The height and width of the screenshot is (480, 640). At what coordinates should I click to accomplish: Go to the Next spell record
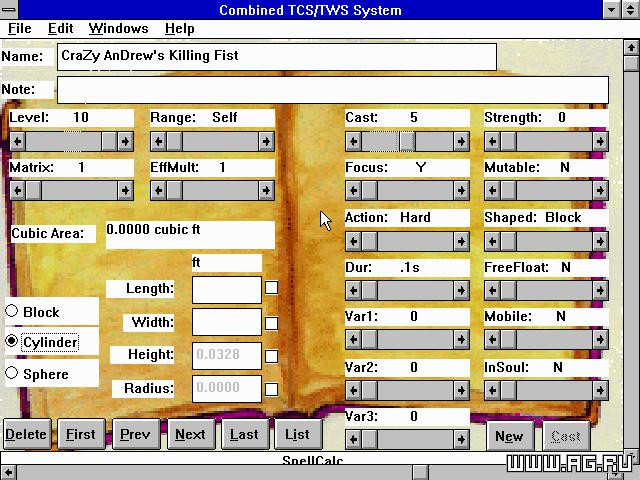point(191,434)
